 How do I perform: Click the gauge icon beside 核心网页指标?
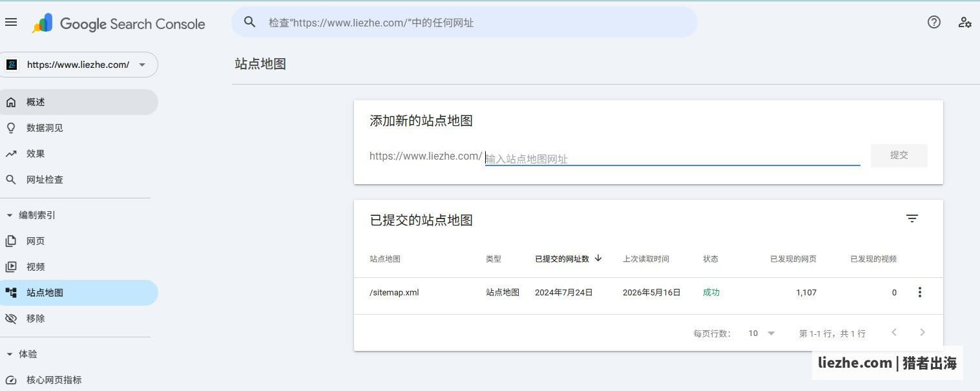tap(11, 380)
